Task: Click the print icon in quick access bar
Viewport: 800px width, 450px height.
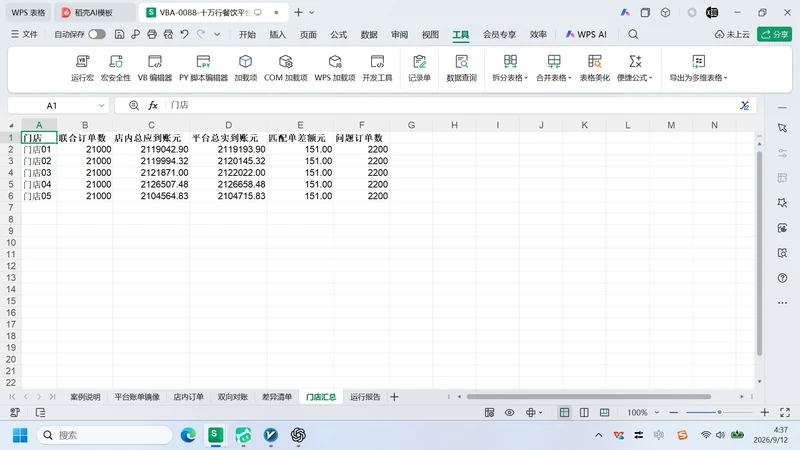Action: coord(152,34)
